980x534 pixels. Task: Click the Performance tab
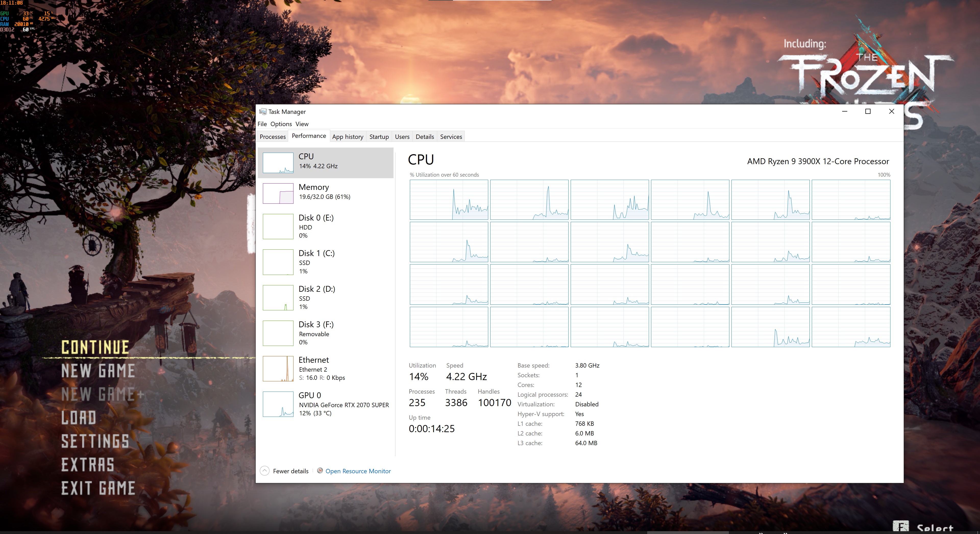click(309, 136)
